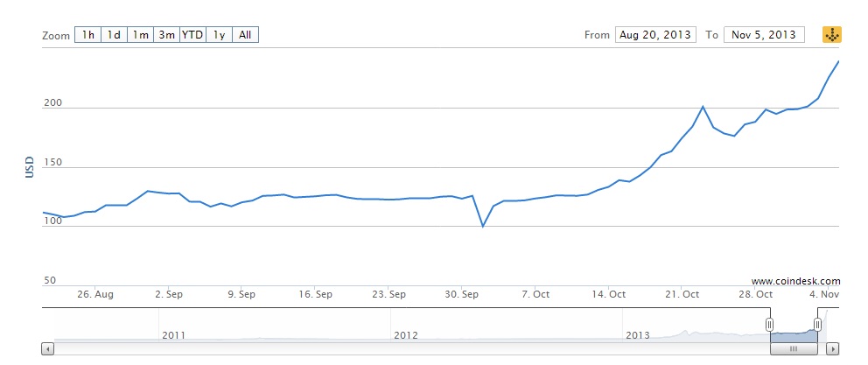Zoom the chart to 1y
This screenshot has height=365, width=868.
220,35
